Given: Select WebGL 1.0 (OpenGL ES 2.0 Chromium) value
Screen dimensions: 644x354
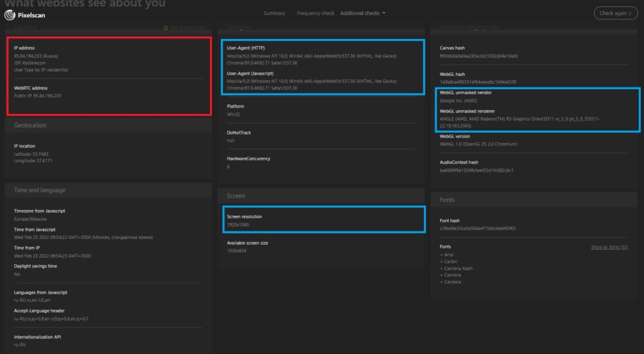Looking at the screenshot, I should click(479, 144).
